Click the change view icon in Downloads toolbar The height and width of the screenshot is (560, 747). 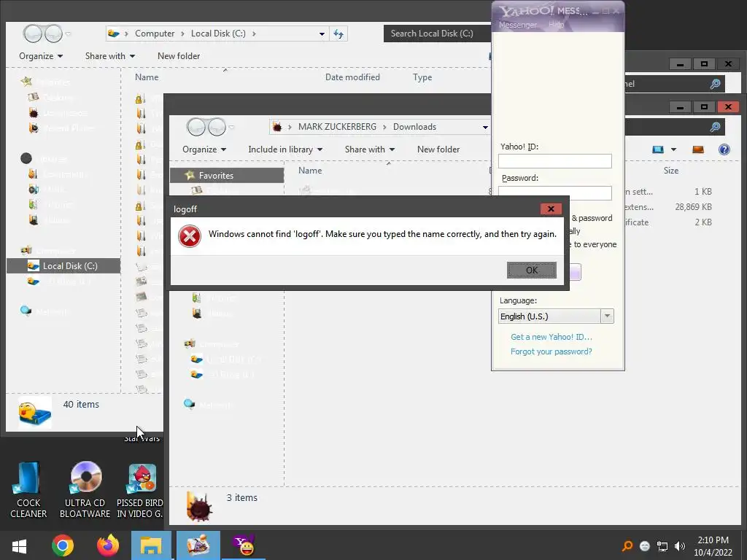click(x=658, y=149)
